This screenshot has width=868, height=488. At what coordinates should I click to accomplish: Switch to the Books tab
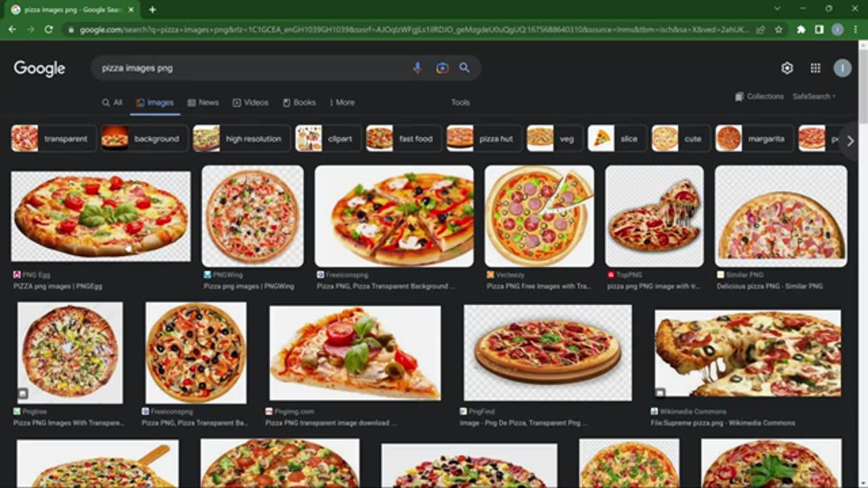coord(299,102)
